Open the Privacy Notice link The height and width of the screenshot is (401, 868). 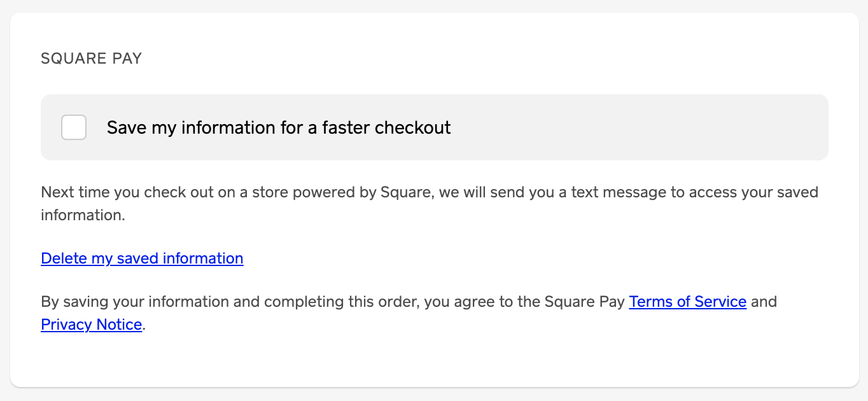tap(91, 325)
